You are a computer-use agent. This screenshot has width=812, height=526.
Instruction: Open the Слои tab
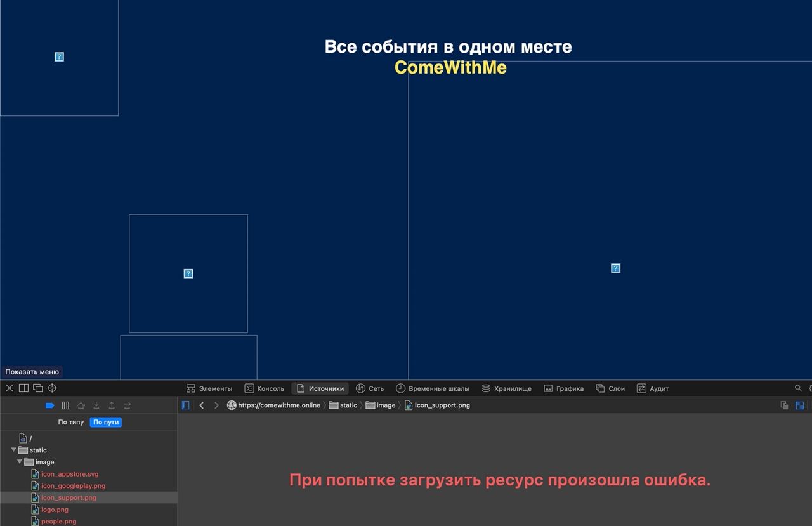[610, 388]
